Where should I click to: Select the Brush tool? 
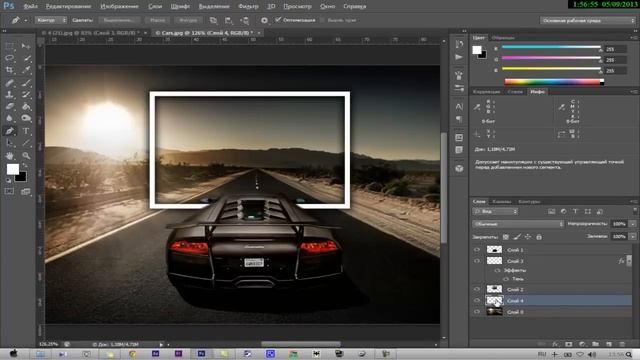click(x=26, y=83)
